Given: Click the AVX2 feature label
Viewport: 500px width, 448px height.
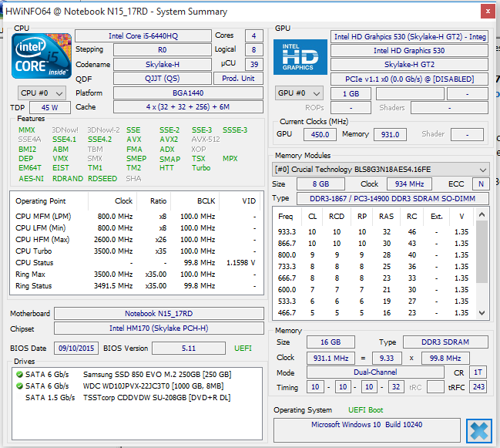Looking at the screenshot, I should coord(169,140).
